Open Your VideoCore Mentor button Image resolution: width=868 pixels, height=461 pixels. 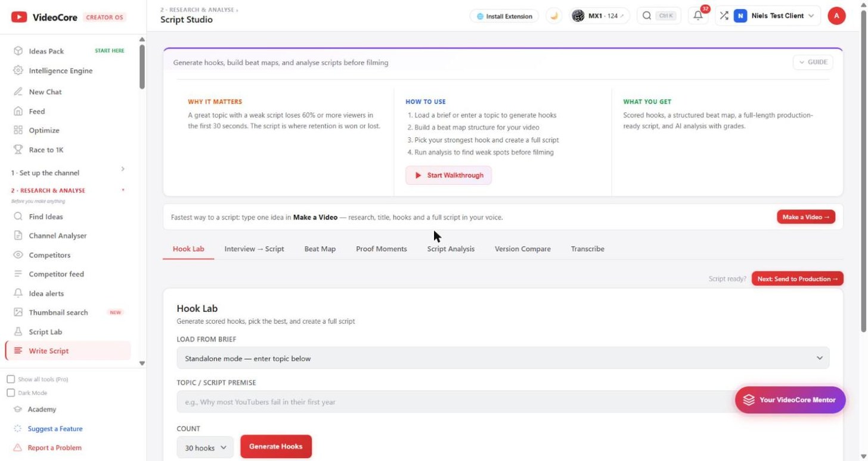click(x=790, y=400)
